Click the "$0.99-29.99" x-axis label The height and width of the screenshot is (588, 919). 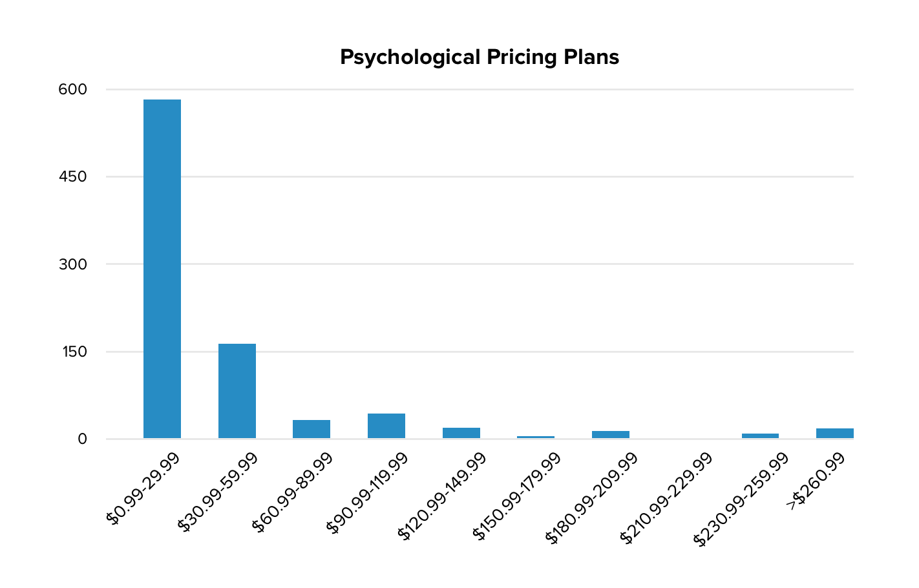tap(143, 488)
